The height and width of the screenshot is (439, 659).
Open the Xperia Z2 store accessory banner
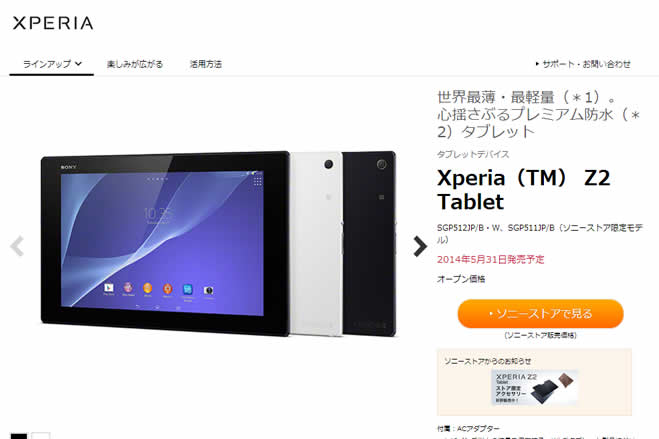point(535,388)
